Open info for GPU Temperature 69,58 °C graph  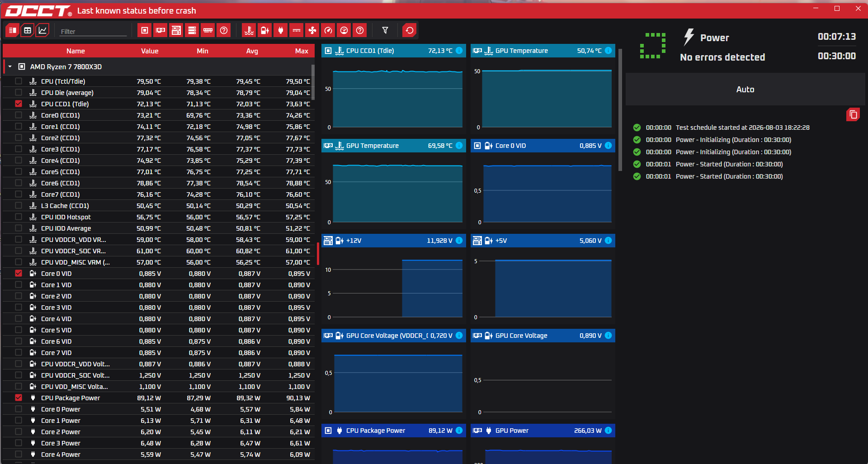pos(459,146)
